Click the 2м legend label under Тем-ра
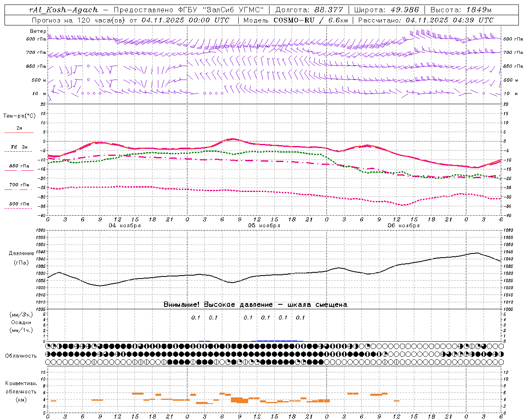 pyautogui.click(x=19, y=128)
